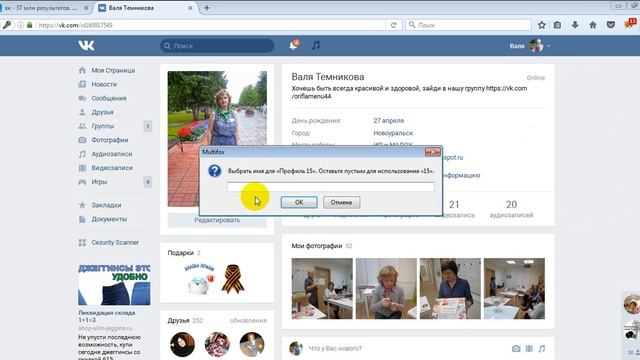
Task: Open Firefox downloads arrow icon
Action: 575,25
